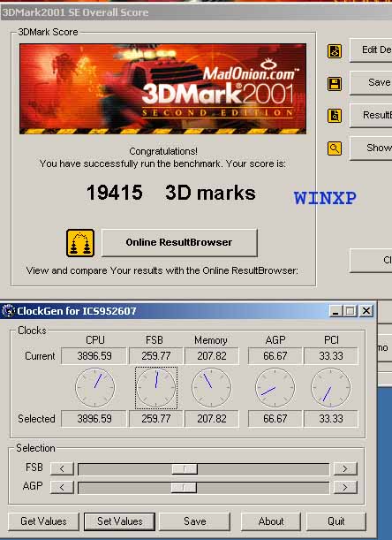
Task: Click the Show Details button
Action: coord(371,148)
